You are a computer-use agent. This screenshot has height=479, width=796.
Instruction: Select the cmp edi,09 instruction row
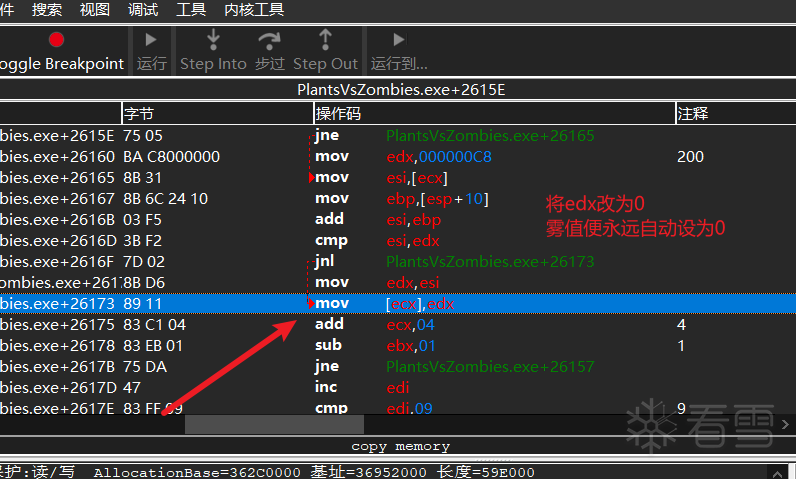click(398, 407)
